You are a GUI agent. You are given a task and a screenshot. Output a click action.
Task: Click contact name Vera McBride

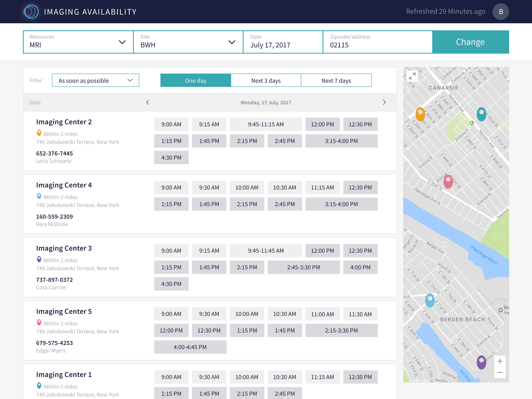52,224
